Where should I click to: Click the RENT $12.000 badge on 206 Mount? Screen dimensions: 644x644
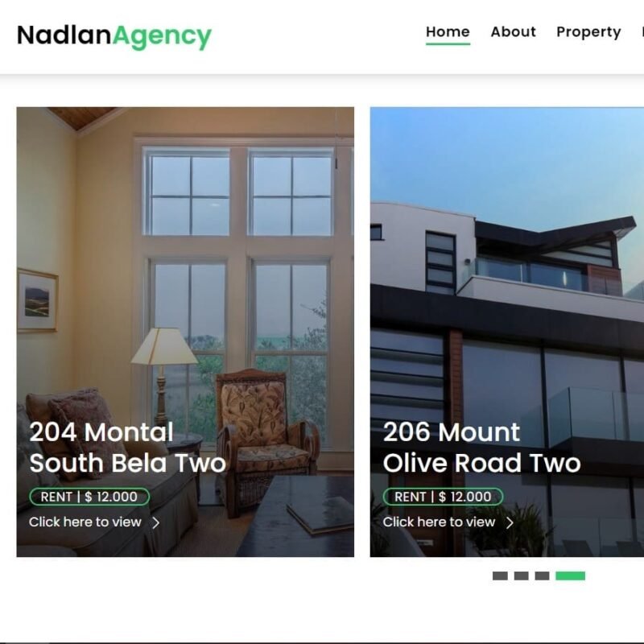(x=444, y=497)
